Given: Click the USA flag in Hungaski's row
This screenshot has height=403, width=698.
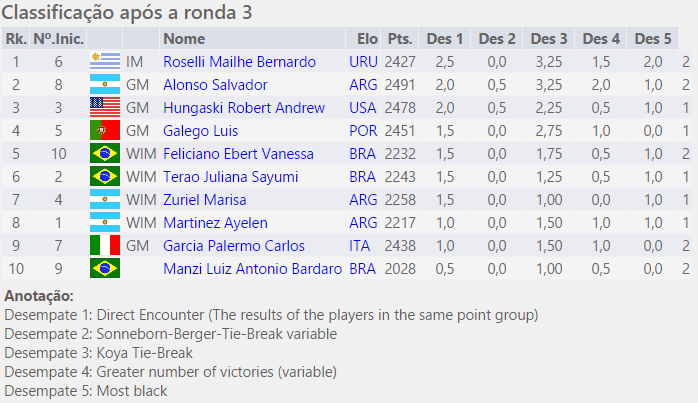Looking at the screenshot, I should click(x=104, y=108).
